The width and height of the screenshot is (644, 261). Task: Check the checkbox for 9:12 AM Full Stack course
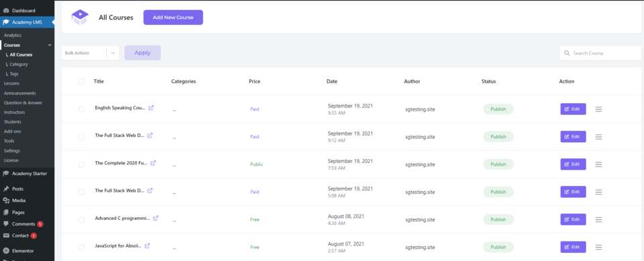pos(81,137)
